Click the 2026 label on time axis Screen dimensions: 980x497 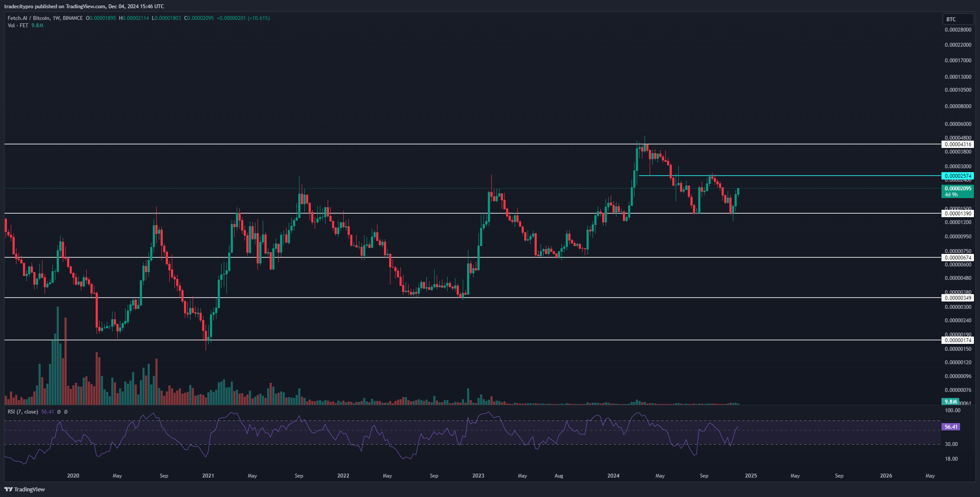886,476
